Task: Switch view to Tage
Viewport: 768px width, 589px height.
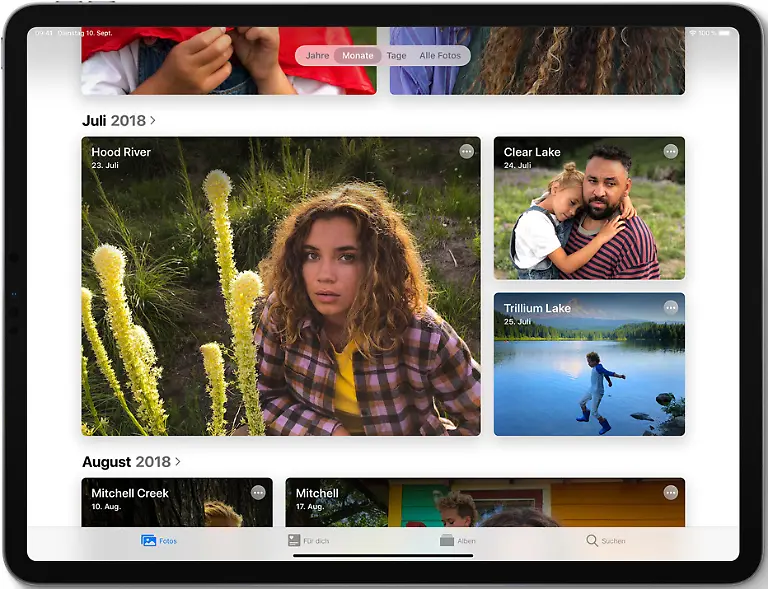Action: 397,56
